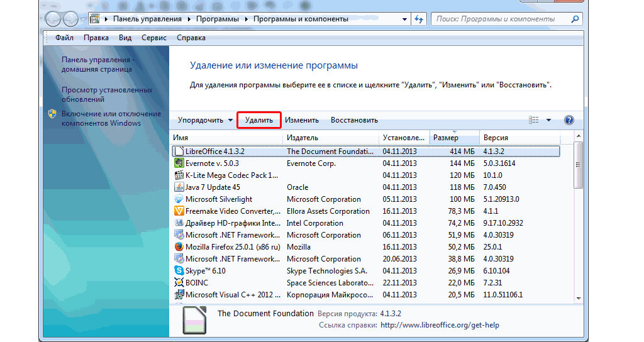The height and width of the screenshot is (342, 644).
Task: Open the libreoffice.org/get-help link
Action: click(x=440, y=325)
